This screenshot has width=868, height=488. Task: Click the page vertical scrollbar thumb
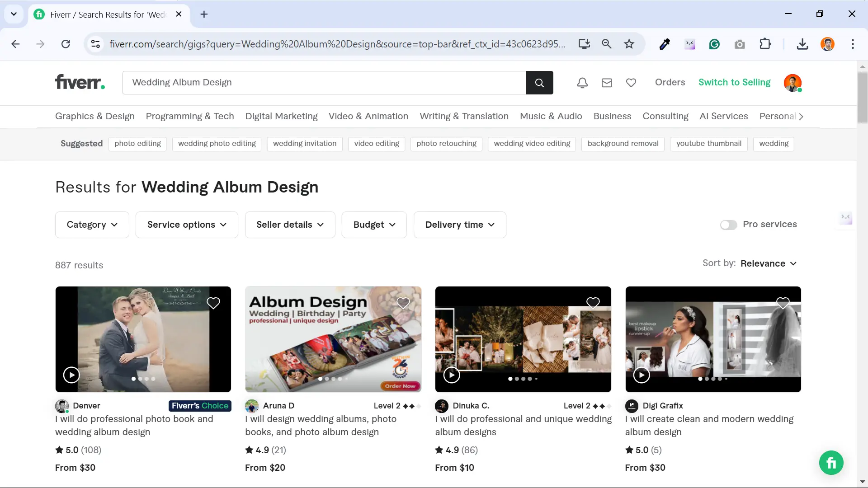(x=862, y=97)
